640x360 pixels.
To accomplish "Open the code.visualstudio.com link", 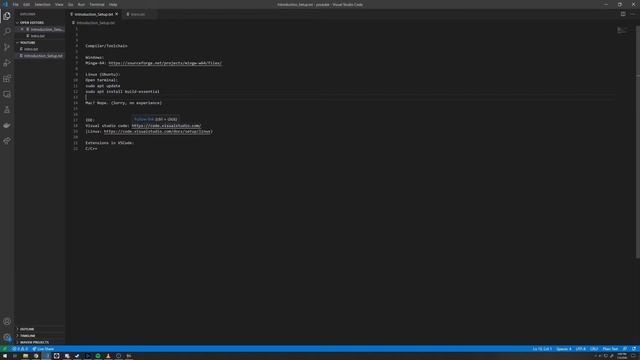I will tap(166, 126).
